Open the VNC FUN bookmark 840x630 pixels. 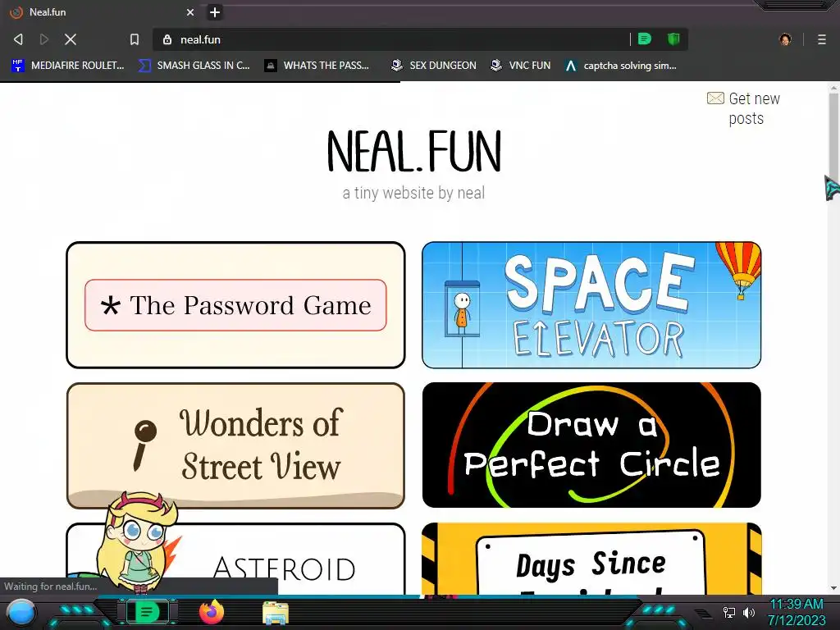[520, 66]
